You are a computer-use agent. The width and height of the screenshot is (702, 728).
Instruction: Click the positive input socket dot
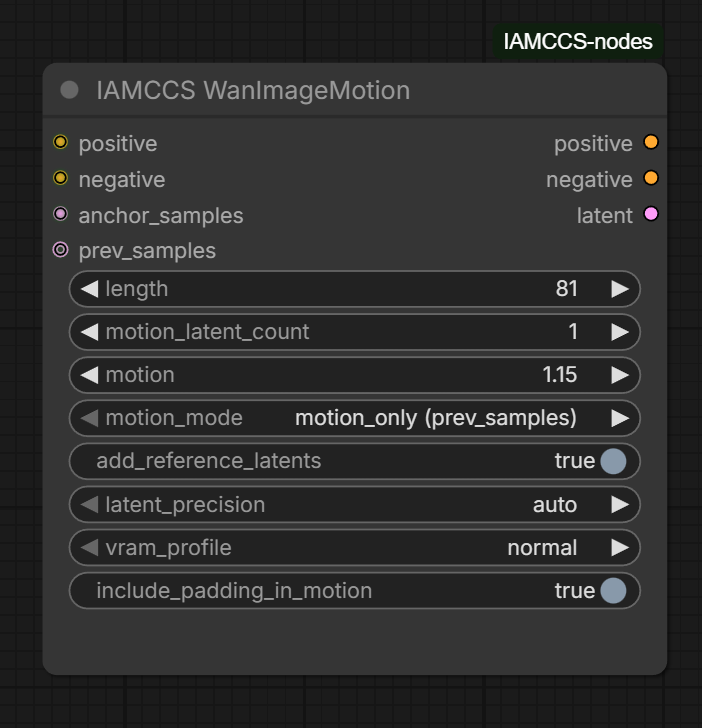60,143
